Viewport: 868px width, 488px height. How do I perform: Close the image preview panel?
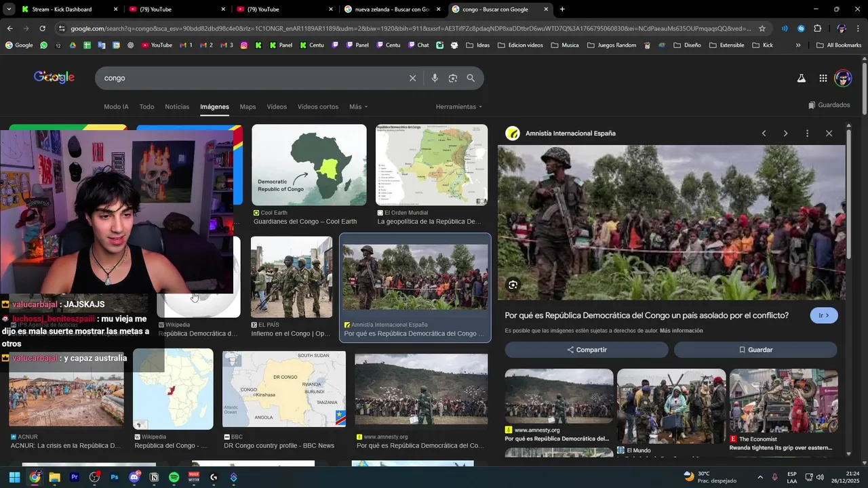(829, 134)
